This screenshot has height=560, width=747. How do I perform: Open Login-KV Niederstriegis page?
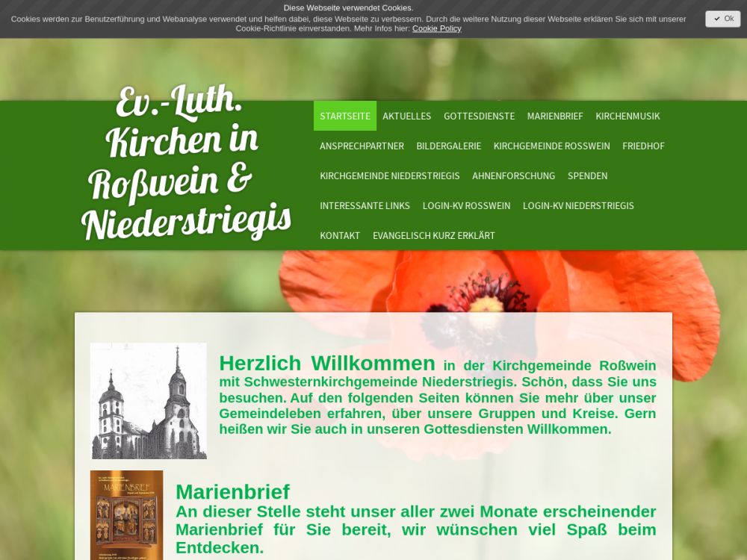pyautogui.click(x=578, y=205)
